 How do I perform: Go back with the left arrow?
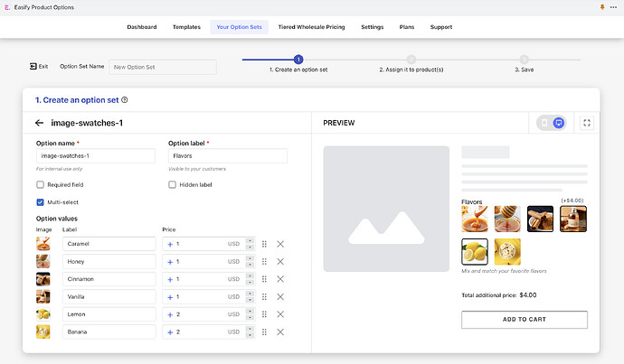[39, 123]
